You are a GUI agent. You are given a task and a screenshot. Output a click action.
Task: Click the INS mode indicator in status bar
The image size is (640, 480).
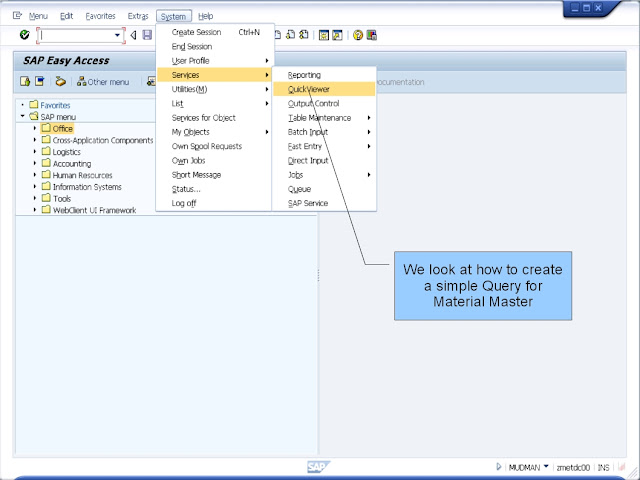click(603, 467)
